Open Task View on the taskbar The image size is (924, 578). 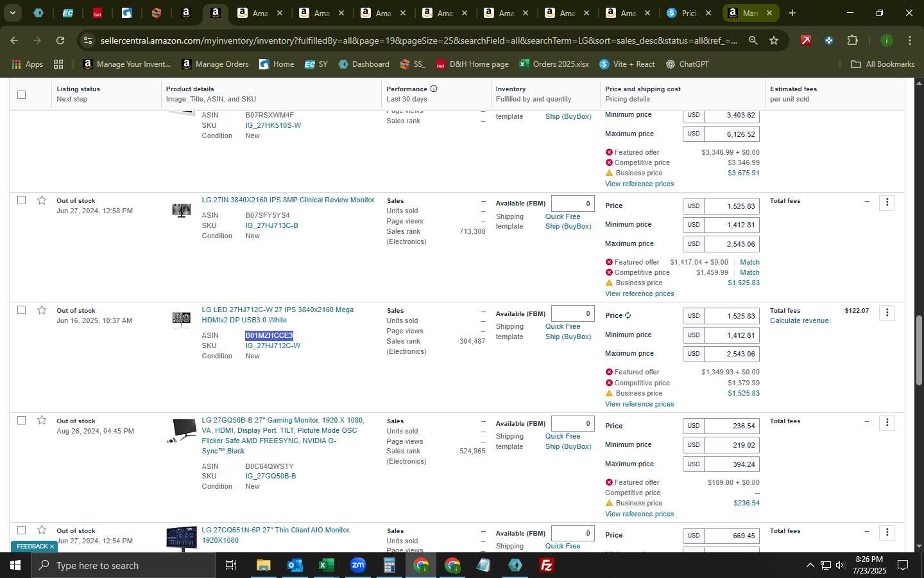[x=230, y=565]
